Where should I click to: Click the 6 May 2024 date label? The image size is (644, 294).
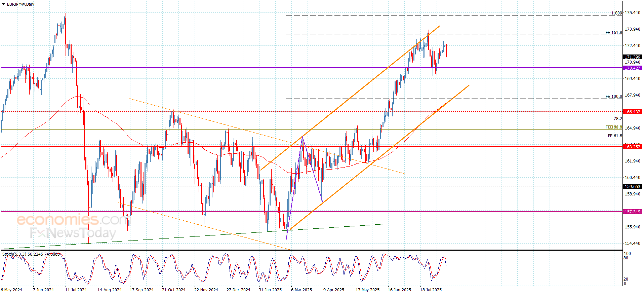pos(11,290)
